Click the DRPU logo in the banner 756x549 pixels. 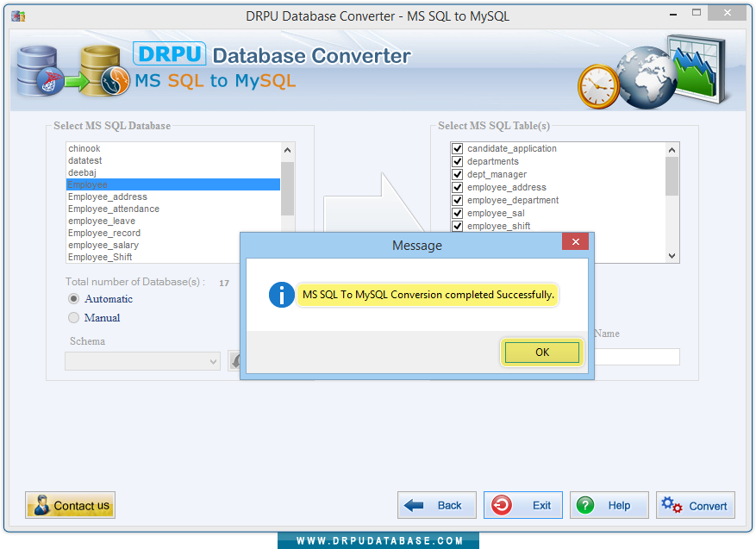tap(170, 54)
